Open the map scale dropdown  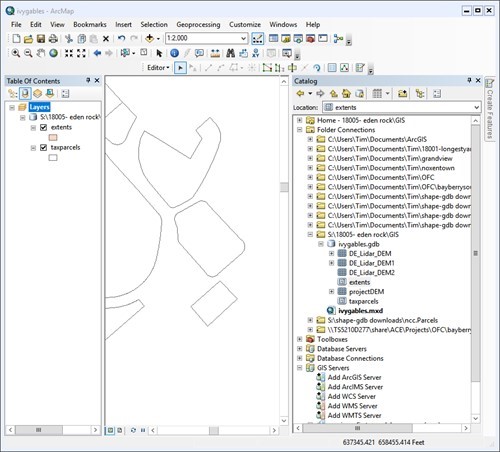tap(243, 39)
